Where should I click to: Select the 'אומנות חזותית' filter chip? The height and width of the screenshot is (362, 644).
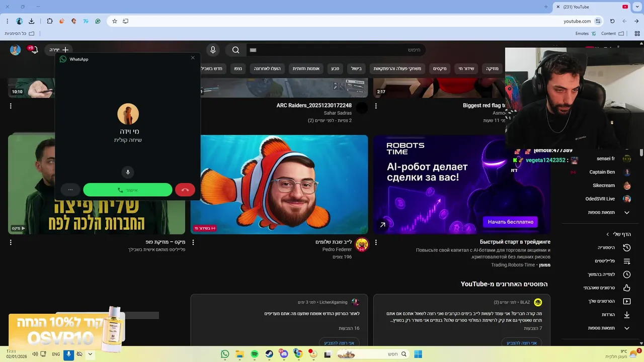[x=306, y=68]
